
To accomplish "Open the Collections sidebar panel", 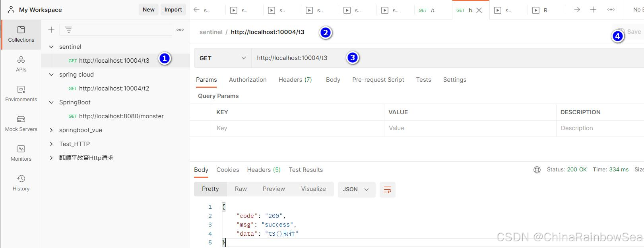I will (x=21, y=34).
